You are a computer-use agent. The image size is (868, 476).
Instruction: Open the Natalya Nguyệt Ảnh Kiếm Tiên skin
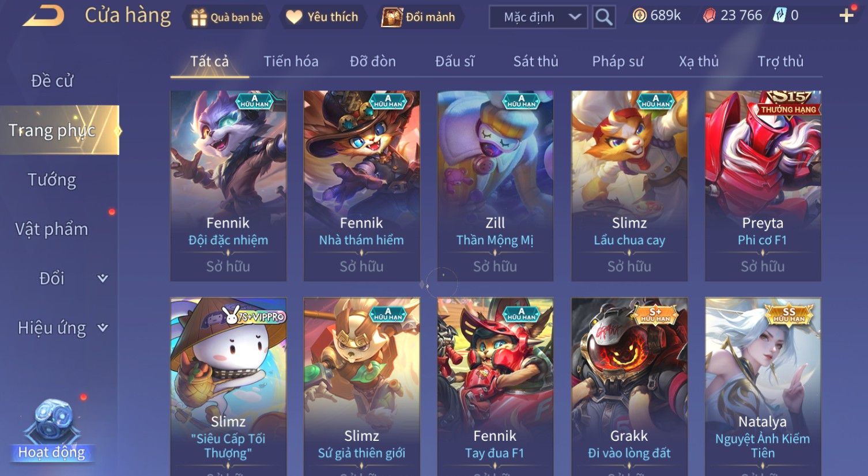(763, 386)
